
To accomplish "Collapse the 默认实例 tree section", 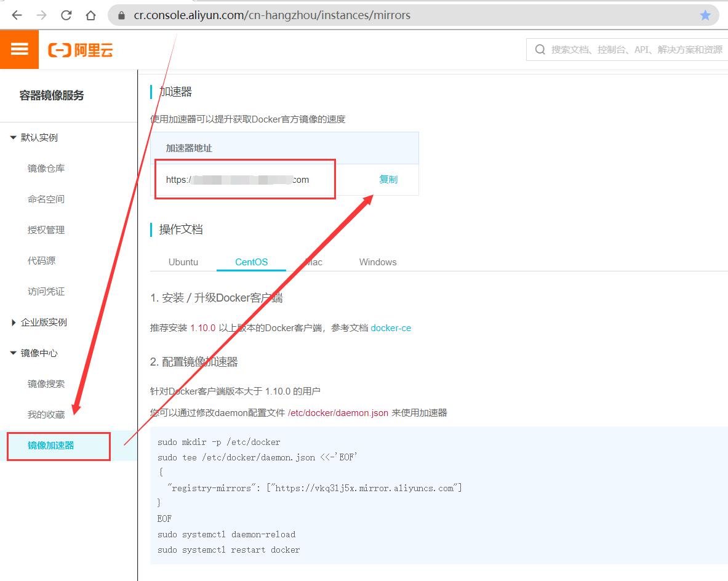I will 14,138.
